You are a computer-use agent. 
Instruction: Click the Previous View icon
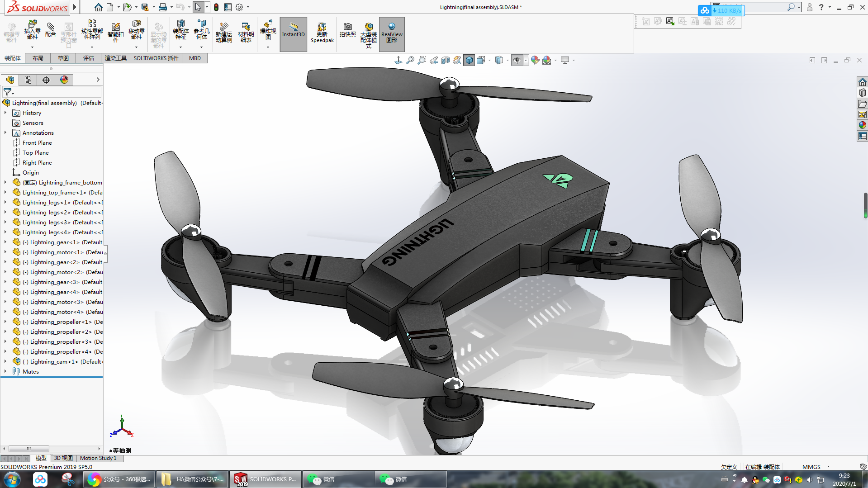pyautogui.click(x=434, y=60)
